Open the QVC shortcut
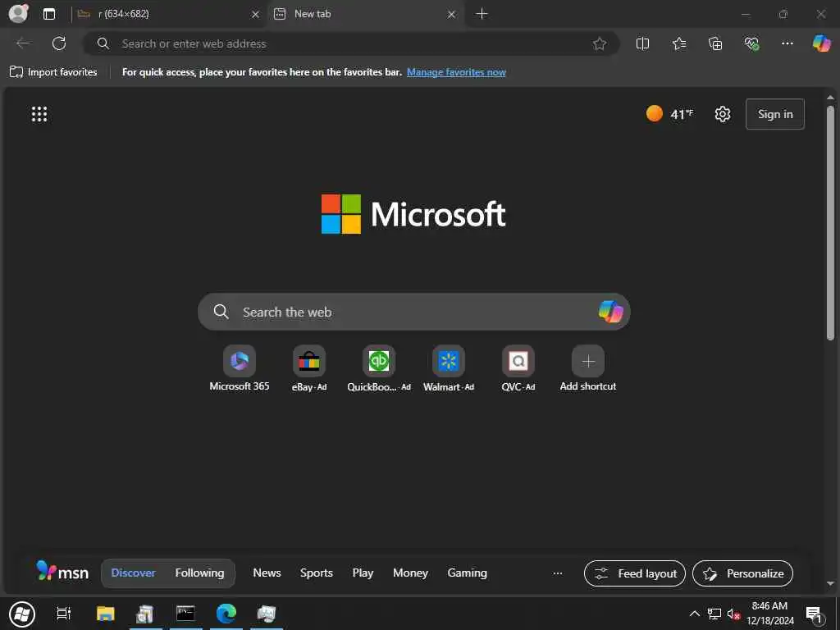 pyautogui.click(x=518, y=368)
